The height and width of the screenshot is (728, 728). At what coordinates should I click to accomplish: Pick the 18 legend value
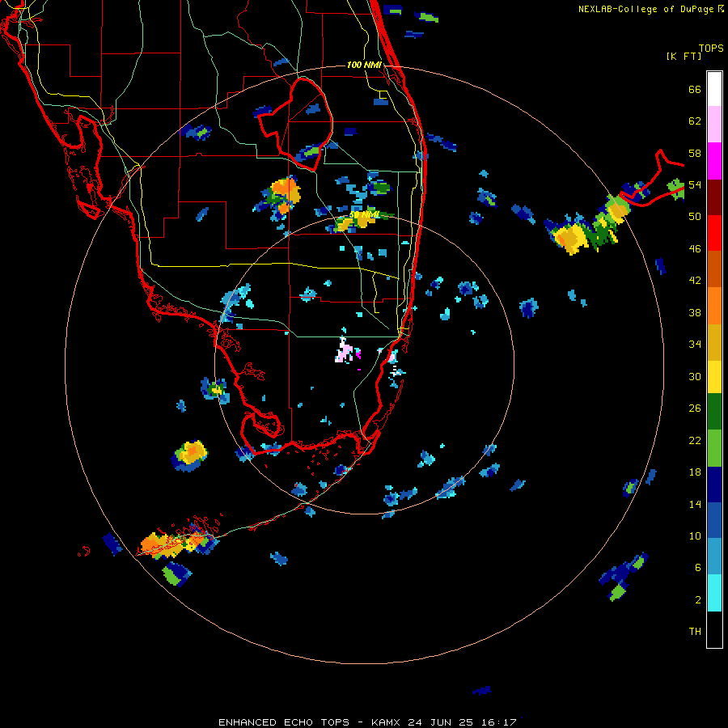[x=695, y=472]
